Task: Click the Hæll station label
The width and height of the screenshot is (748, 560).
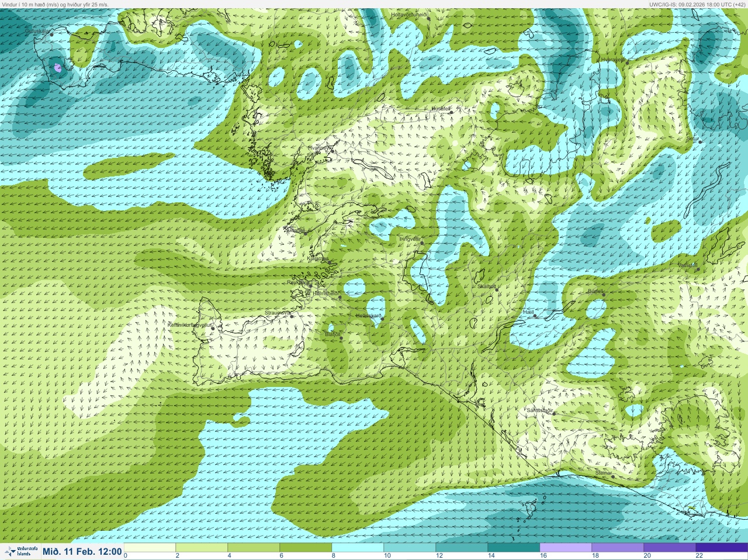Action: click(528, 312)
